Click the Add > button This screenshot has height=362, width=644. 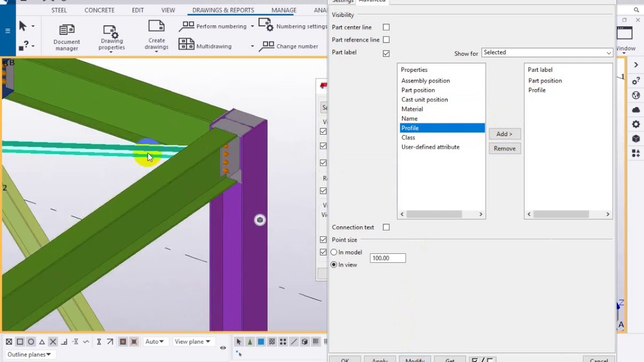coord(504,134)
